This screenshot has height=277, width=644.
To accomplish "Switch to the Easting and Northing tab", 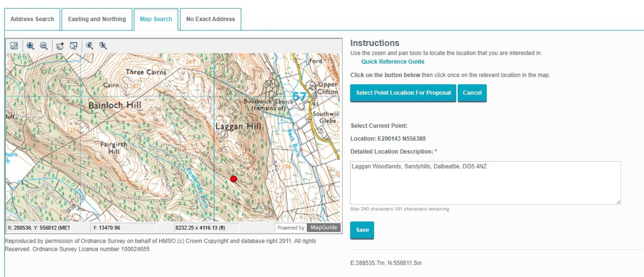I will coord(97,19).
